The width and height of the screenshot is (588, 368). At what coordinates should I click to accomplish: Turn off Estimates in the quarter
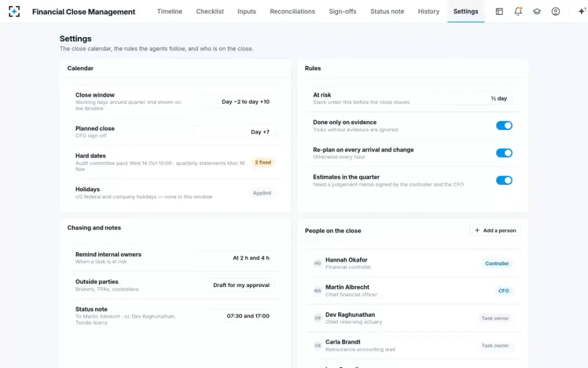click(x=504, y=181)
